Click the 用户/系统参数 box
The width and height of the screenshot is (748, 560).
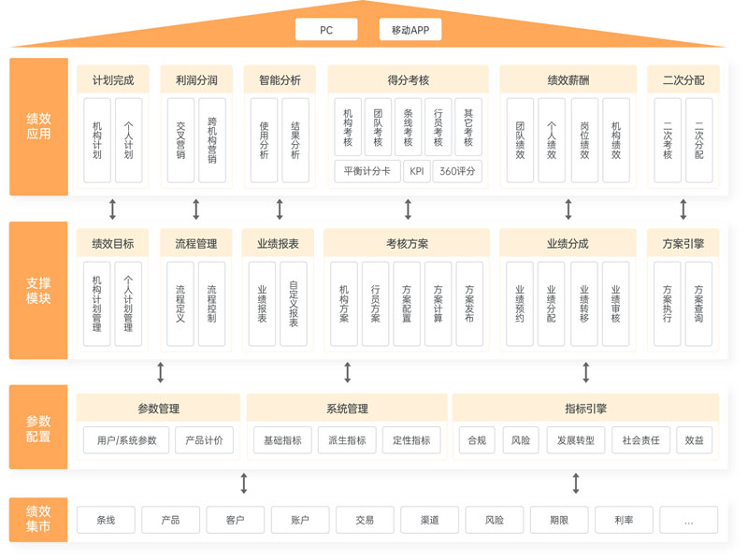pos(126,440)
